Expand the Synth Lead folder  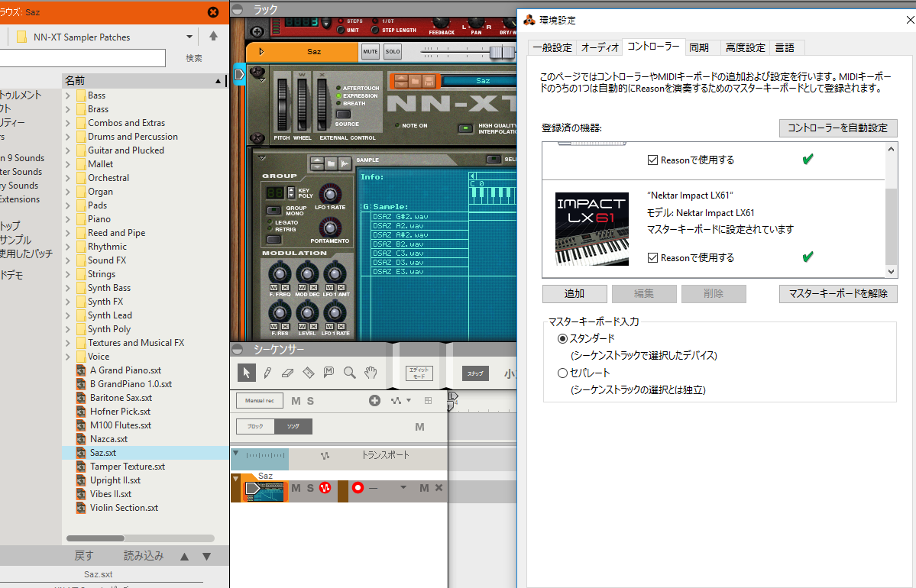coord(68,315)
